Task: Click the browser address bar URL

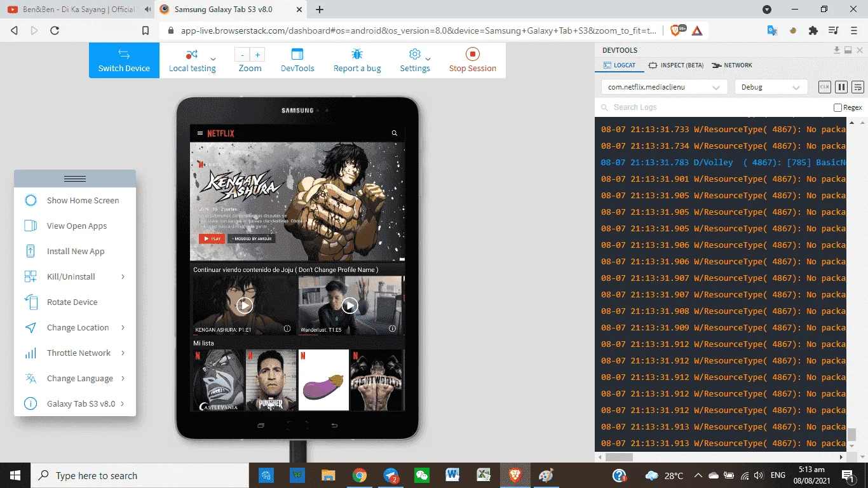Action: pyautogui.click(x=419, y=30)
